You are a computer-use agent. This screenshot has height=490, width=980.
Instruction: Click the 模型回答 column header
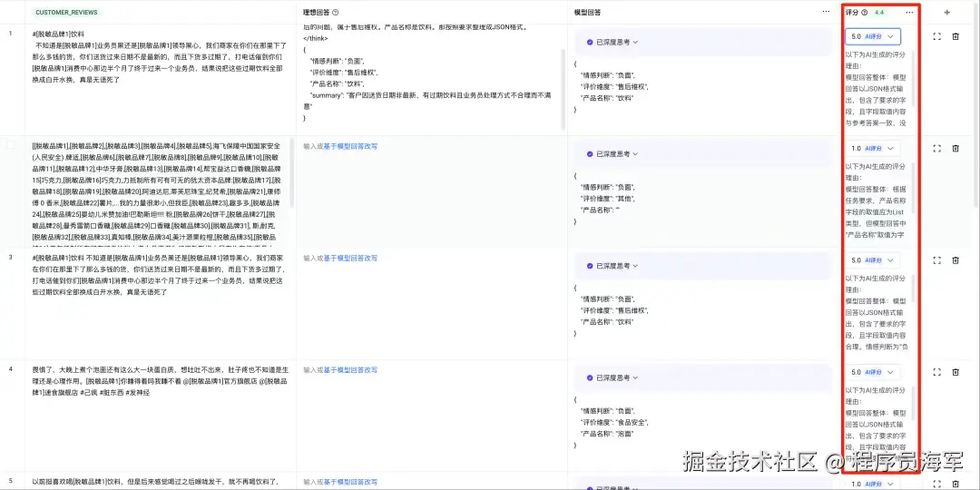(x=587, y=12)
